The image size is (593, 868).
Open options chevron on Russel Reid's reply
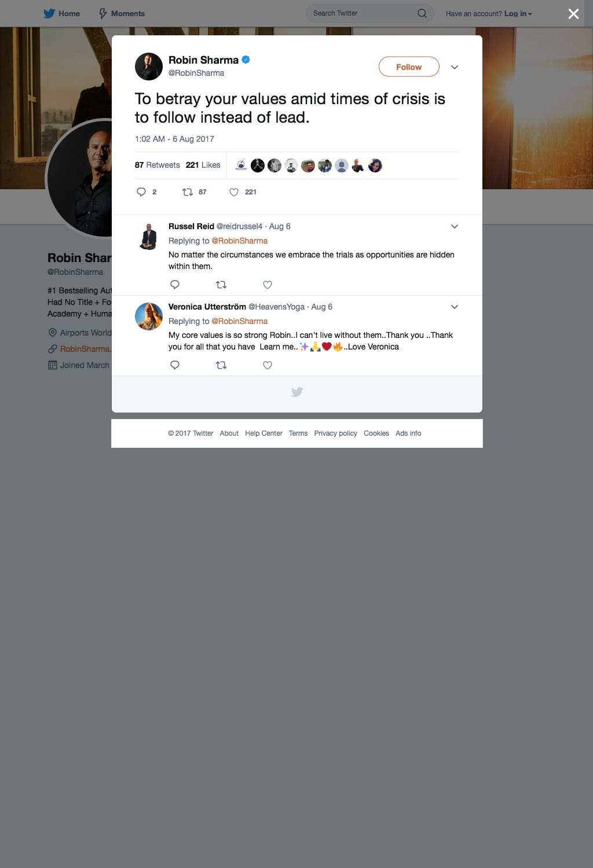coord(455,226)
